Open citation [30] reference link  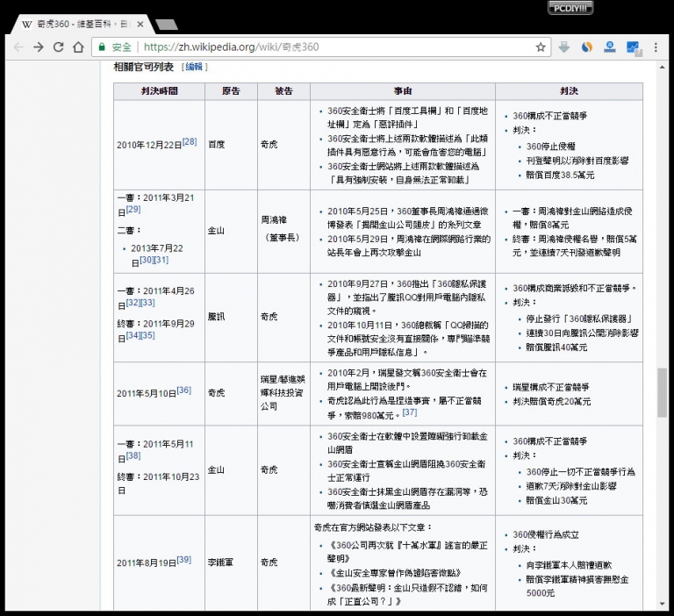pyautogui.click(x=147, y=260)
